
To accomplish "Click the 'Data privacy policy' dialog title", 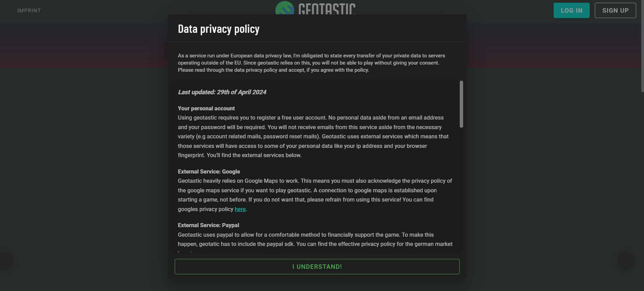I will 218,29.
